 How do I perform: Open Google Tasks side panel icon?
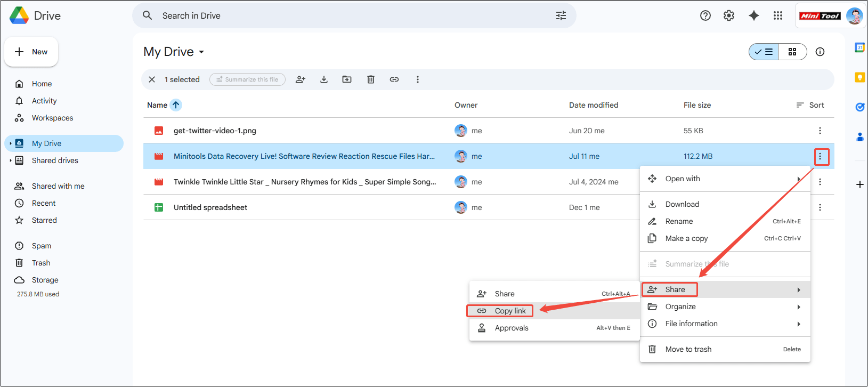tap(859, 107)
